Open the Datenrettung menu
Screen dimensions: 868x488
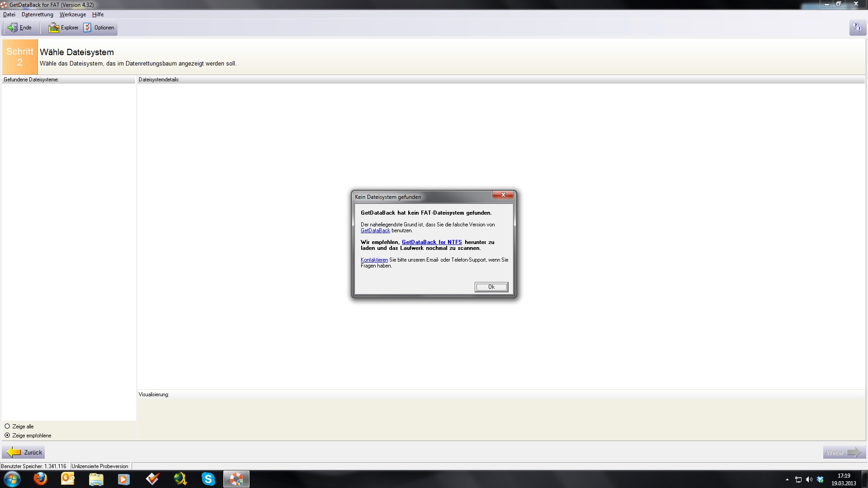click(x=38, y=14)
